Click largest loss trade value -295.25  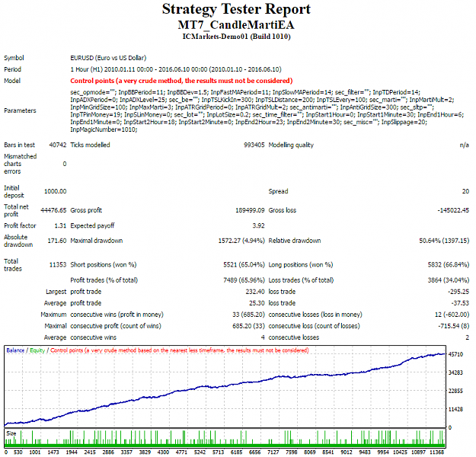point(458,292)
